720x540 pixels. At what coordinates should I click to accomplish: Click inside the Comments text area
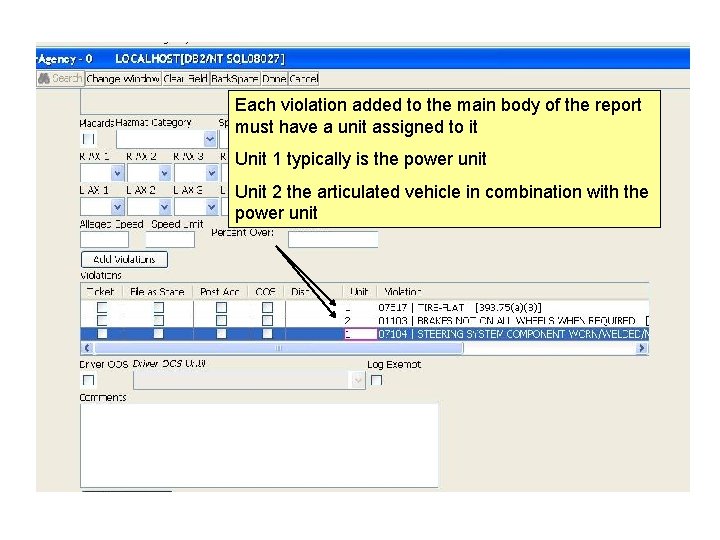click(259, 445)
